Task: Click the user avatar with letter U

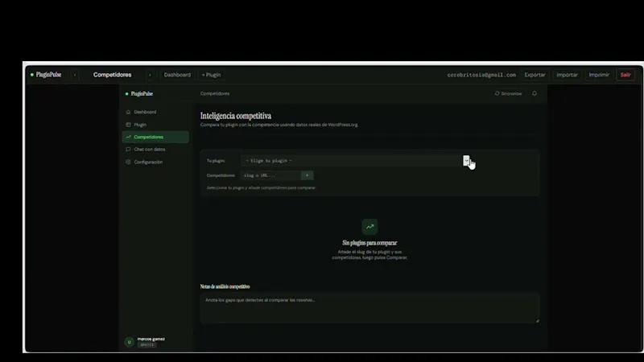Action: [x=129, y=342]
